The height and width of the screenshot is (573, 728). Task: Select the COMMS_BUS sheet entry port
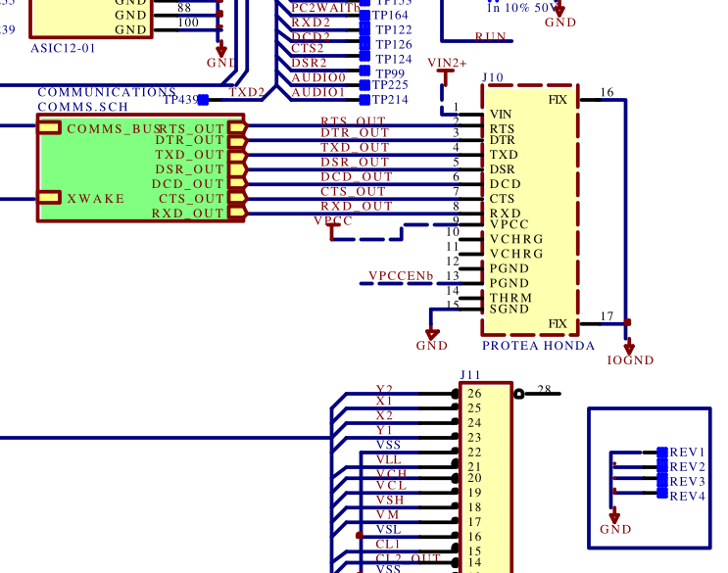click(49, 128)
